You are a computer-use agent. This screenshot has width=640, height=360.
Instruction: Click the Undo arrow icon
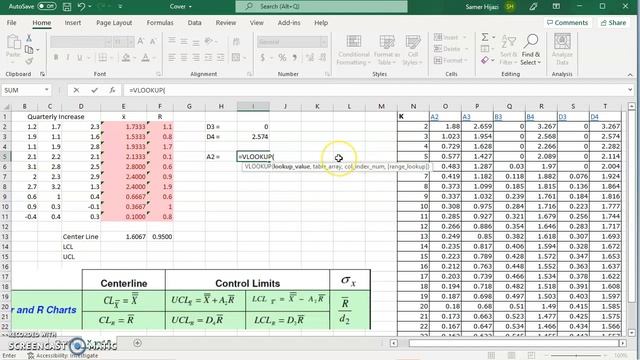(x=81, y=7)
